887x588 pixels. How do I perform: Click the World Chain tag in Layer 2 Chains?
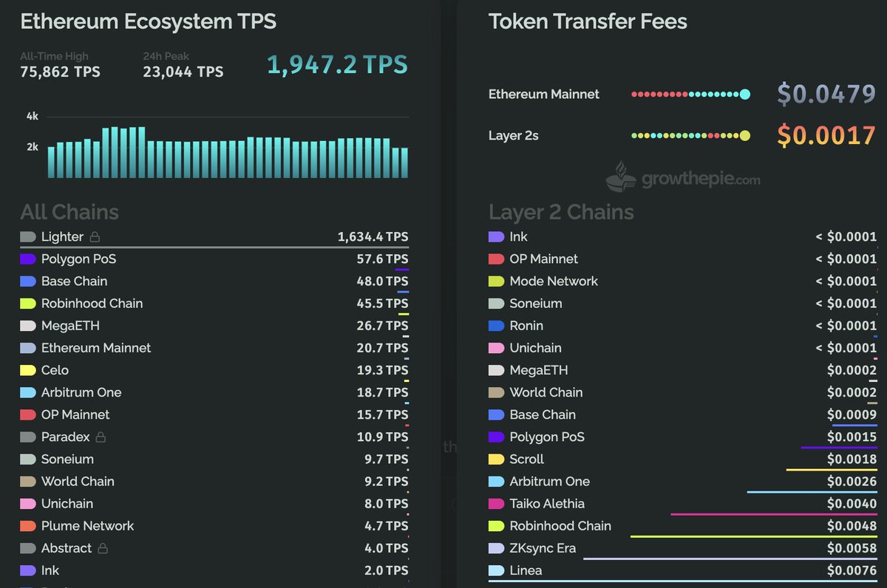497,392
